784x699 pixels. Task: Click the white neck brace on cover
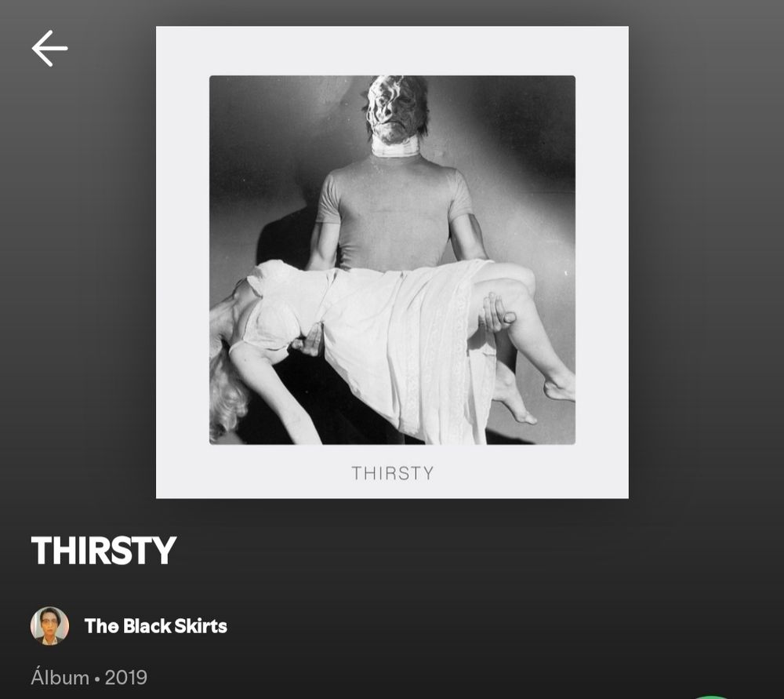[x=395, y=146]
